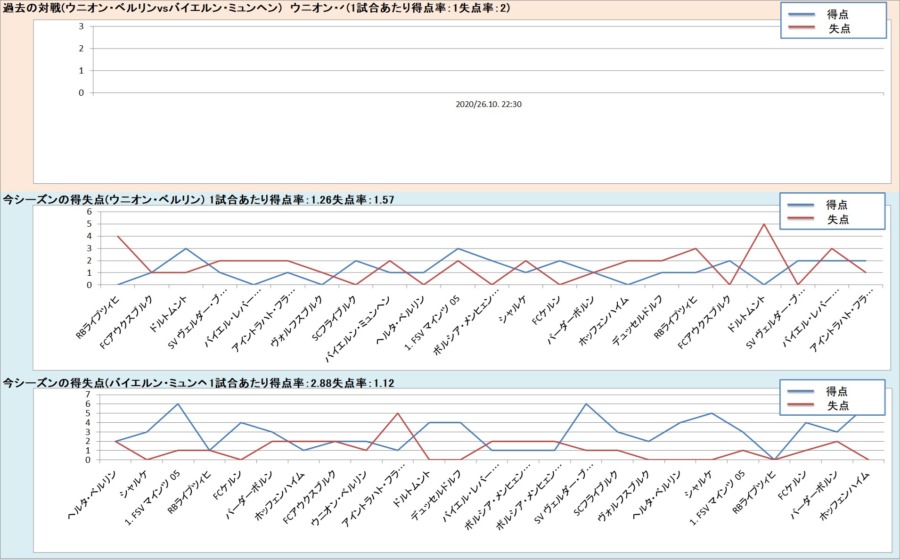The image size is (900, 559).
Task: Click ドルトムント label in Bayern München chart
Action: point(412,488)
